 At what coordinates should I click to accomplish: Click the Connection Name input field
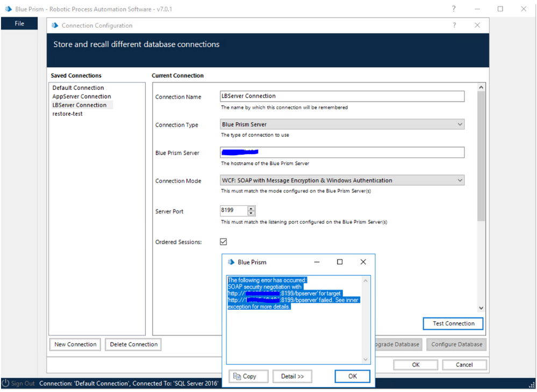pos(342,96)
